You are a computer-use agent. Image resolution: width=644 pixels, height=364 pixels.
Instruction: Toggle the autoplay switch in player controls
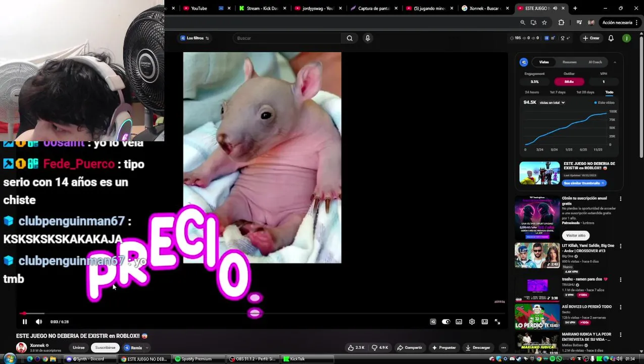(445, 322)
